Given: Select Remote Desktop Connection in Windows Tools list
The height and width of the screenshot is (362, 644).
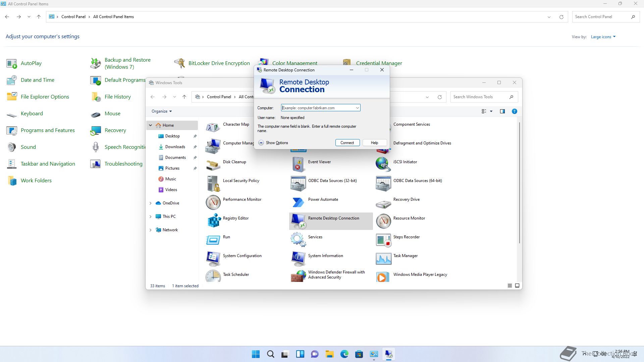Looking at the screenshot, I should pos(331,221).
